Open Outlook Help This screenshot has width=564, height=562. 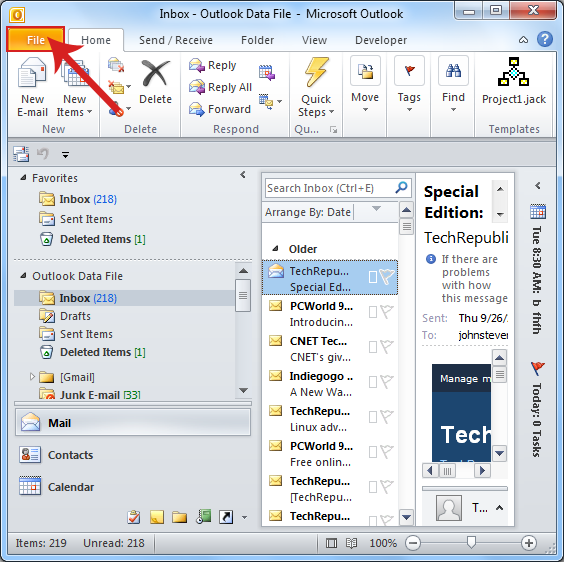click(545, 39)
